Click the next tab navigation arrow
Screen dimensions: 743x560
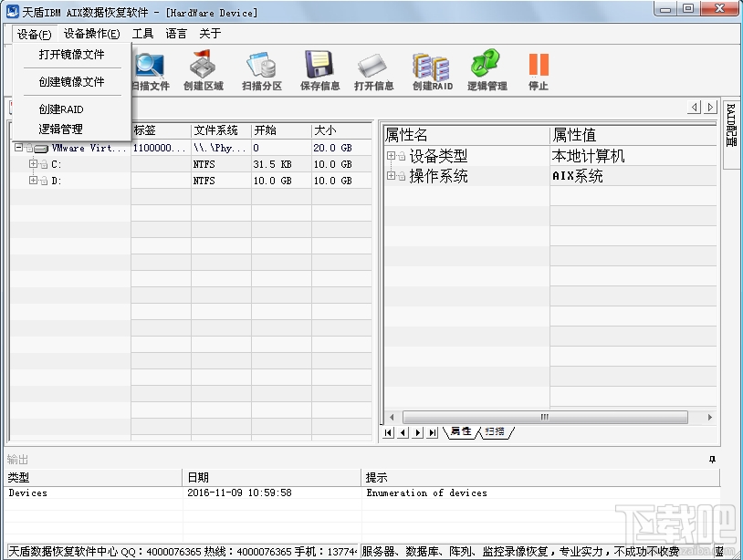click(x=417, y=432)
